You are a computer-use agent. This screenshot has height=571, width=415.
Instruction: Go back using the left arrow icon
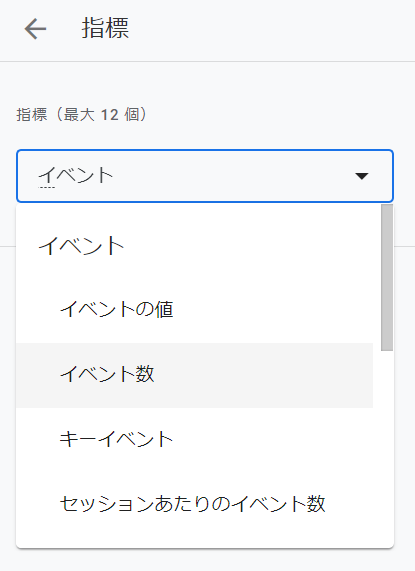point(35,29)
